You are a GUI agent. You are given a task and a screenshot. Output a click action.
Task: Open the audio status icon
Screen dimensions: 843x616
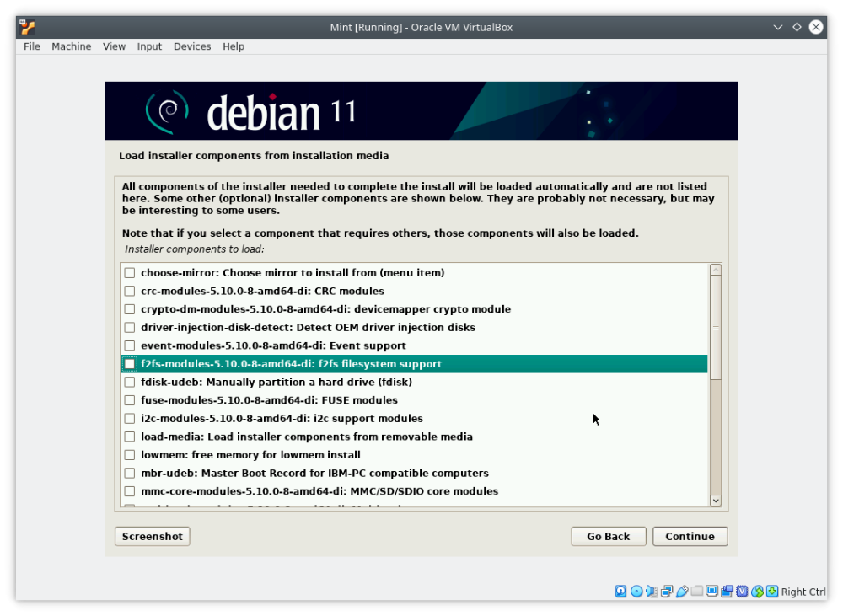coord(652,592)
